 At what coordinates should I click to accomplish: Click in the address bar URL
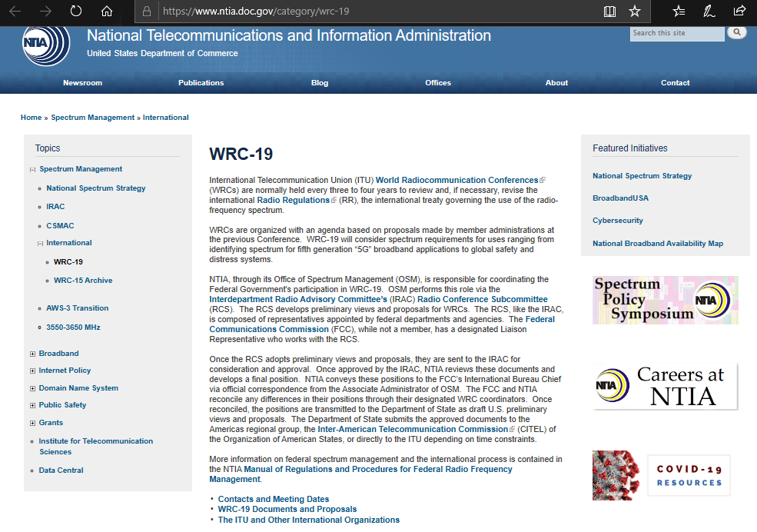(256, 11)
